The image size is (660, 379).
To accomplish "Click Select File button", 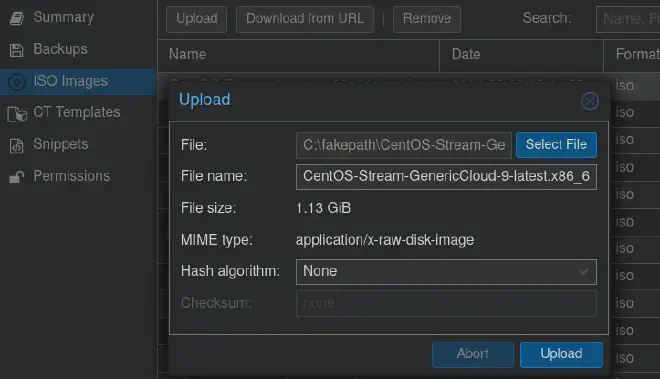I will point(556,145).
